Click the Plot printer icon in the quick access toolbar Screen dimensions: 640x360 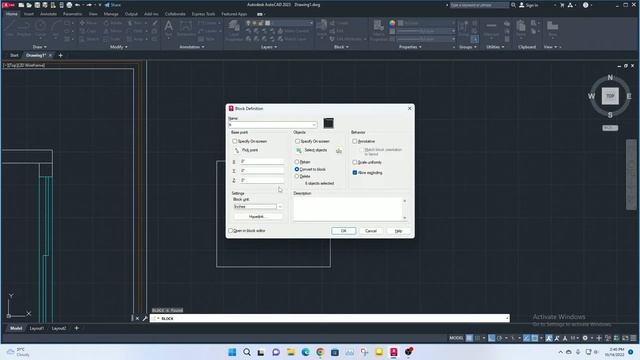coord(69,5)
